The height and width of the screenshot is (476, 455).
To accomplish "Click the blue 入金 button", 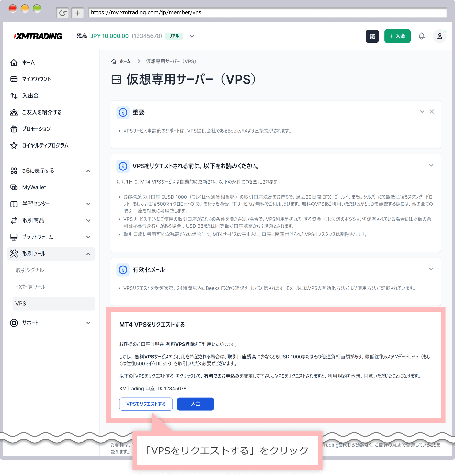I will pos(195,404).
